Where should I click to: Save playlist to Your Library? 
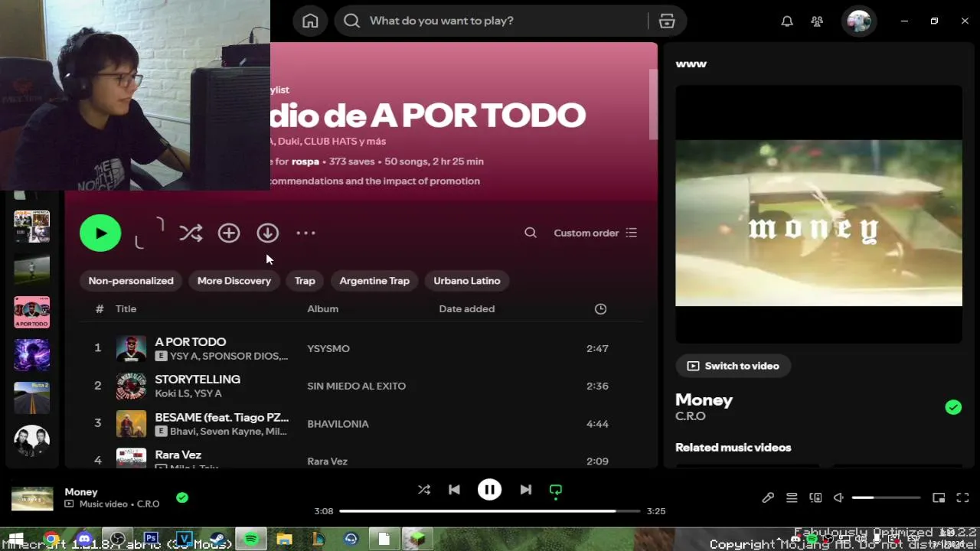[229, 233]
